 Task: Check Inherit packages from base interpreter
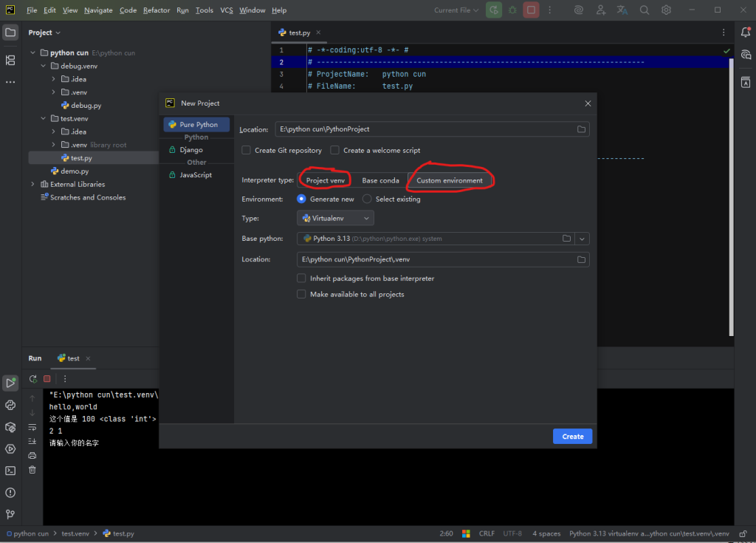point(301,279)
